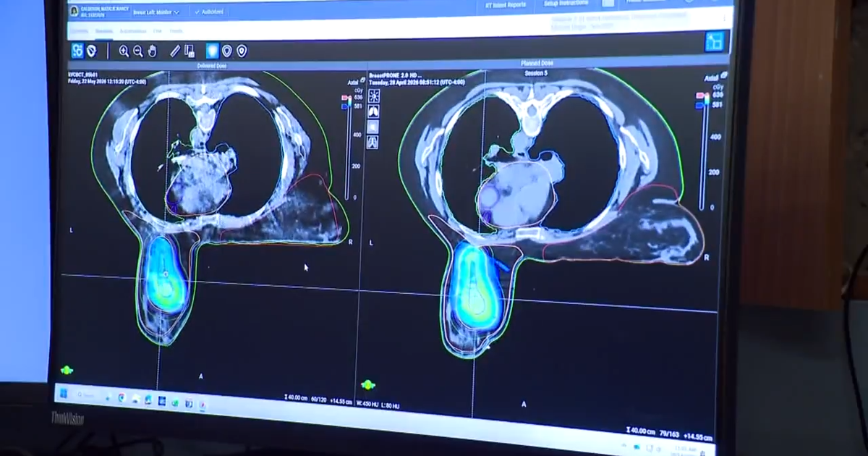Click the Windows taskbar search box

pos(89,396)
